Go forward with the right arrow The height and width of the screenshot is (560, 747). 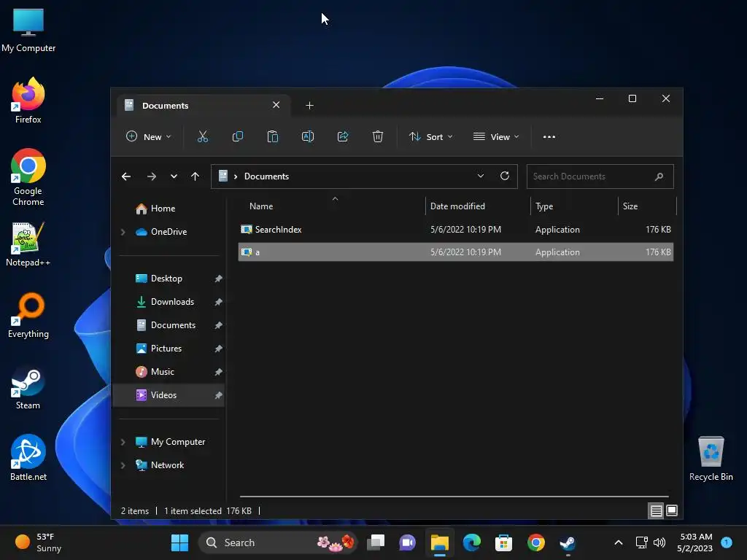tap(152, 176)
